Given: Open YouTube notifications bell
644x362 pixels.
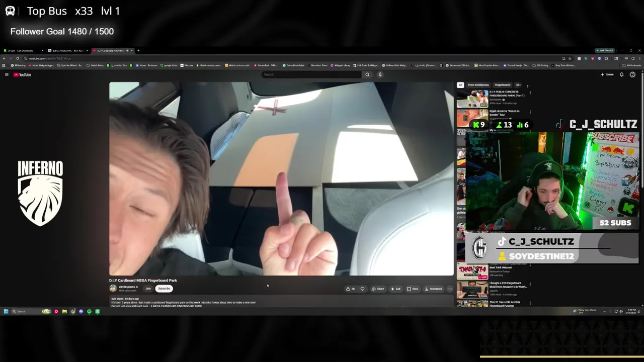Looking at the screenshot, I should point(621,74).
